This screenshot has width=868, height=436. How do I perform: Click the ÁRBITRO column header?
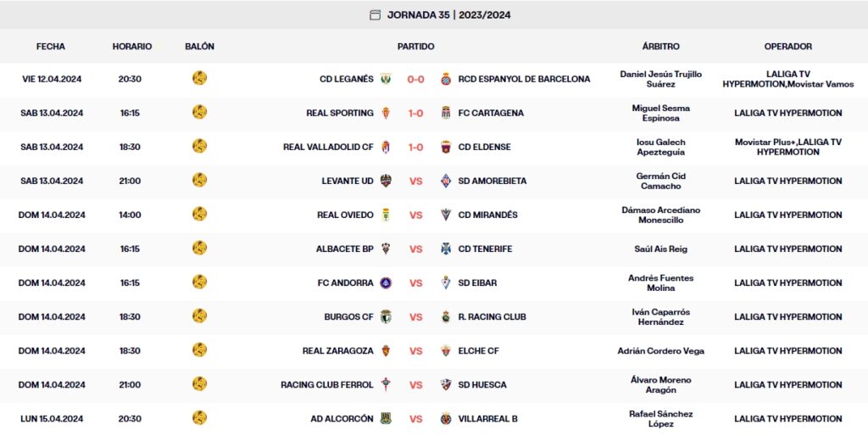coord(660,47)
